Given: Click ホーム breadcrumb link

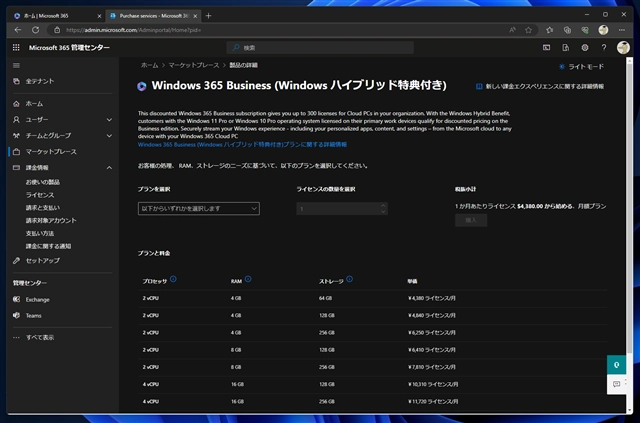Looking at the screenshot, I should [x=149, y=65].
